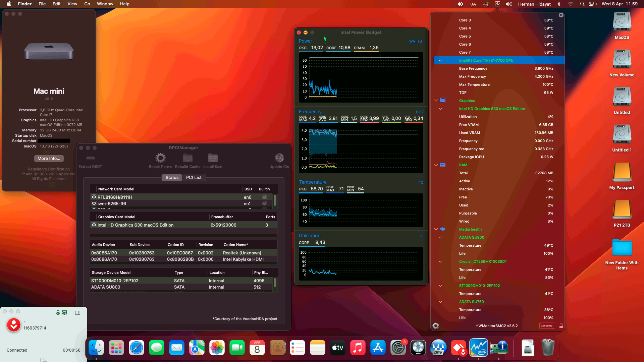Open the Edit menu
The height and width of the screenshot is (362, 644).
57,4
